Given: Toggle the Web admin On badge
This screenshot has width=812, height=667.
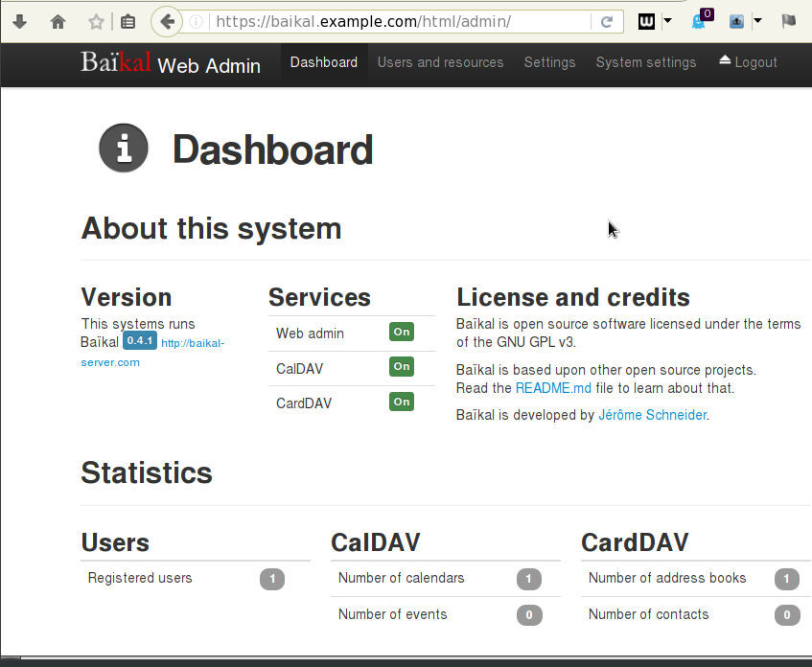Looking at the screenshot, I should 401,332.
